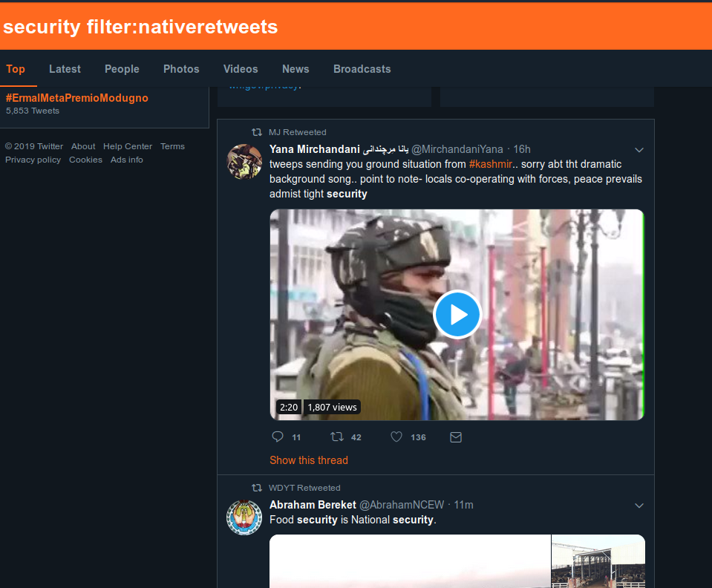The image size is (712, 588).
Task: Open Abraham Bereket's profile avatar
Action: point(245,517)
